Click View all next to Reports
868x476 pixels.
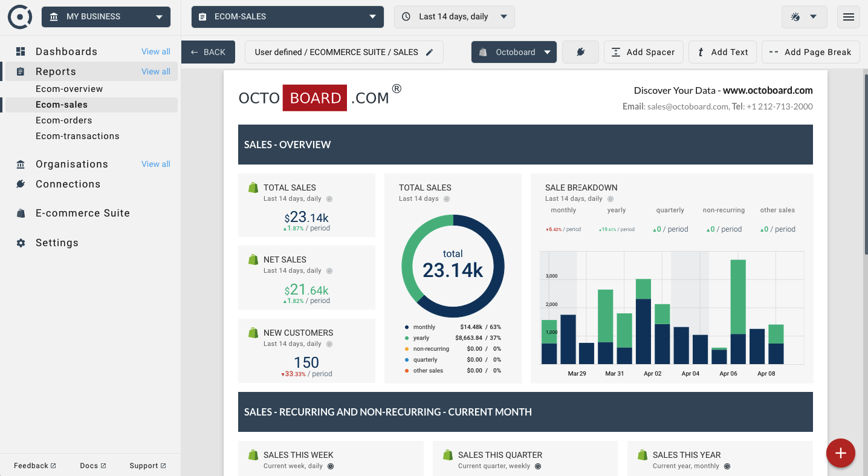pyautogui.click(x=156, y=71)
